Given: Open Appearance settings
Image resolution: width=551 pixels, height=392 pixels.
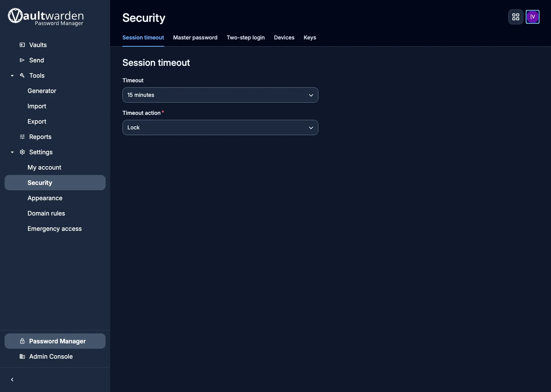Looking at the screenshot, I should tap(55, 198).
